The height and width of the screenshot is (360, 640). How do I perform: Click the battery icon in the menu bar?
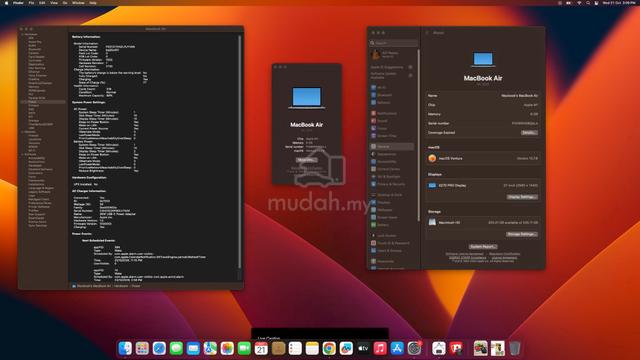(569, 3)
